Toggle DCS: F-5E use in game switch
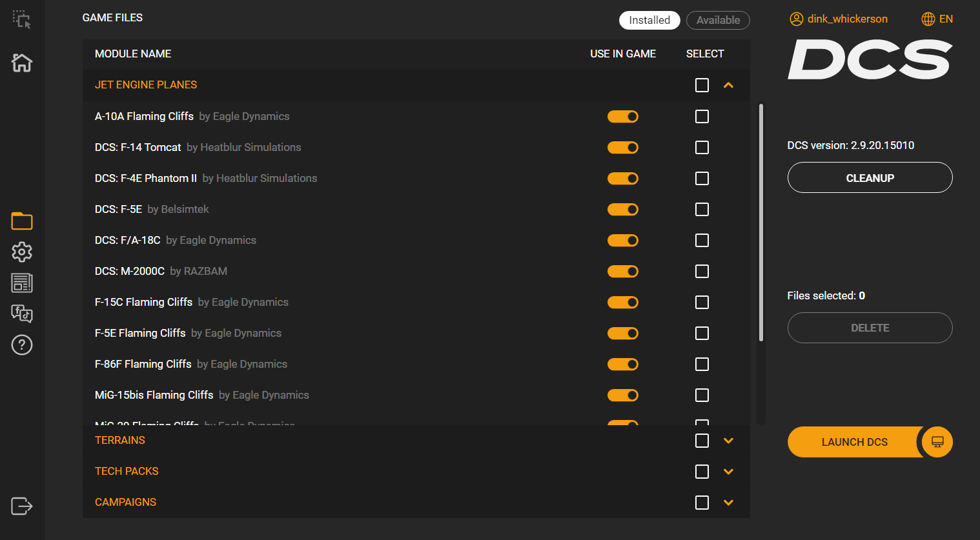 tap(623, 209)
